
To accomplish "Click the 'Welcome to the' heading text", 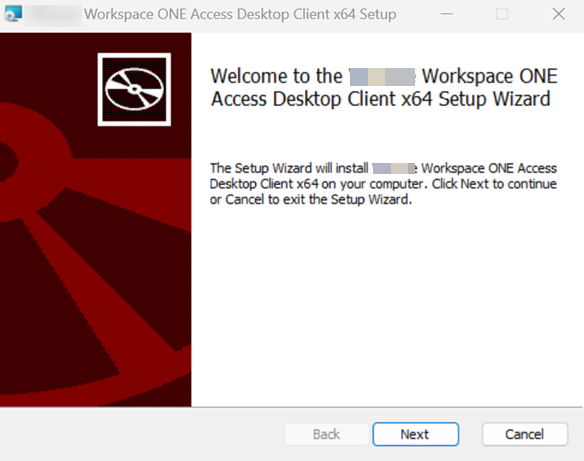I will coord(276,76).
